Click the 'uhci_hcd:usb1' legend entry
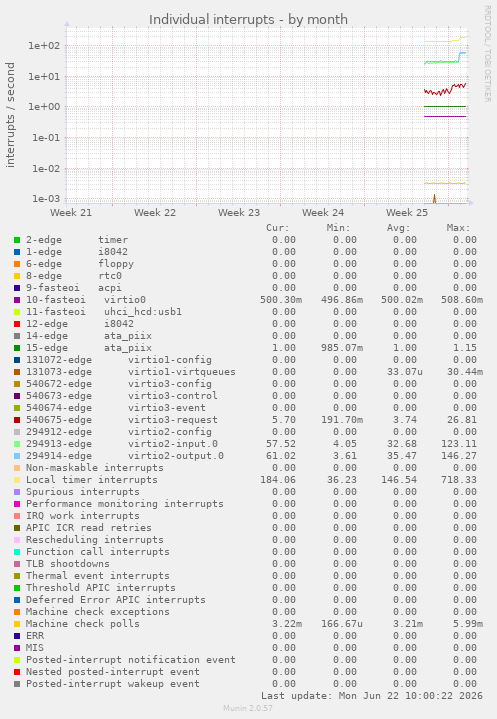The width and height of the screenshot is (497, 719). coord(143,312)
